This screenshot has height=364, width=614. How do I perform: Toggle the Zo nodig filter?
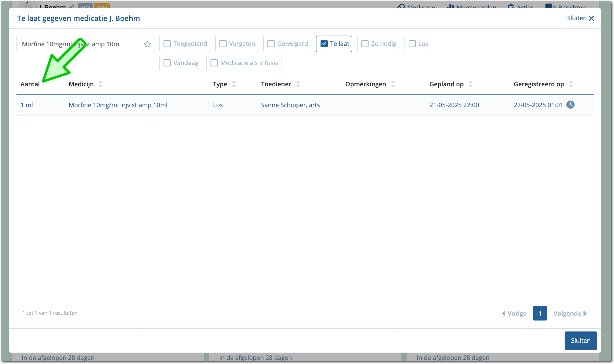[x=365, y=44]
